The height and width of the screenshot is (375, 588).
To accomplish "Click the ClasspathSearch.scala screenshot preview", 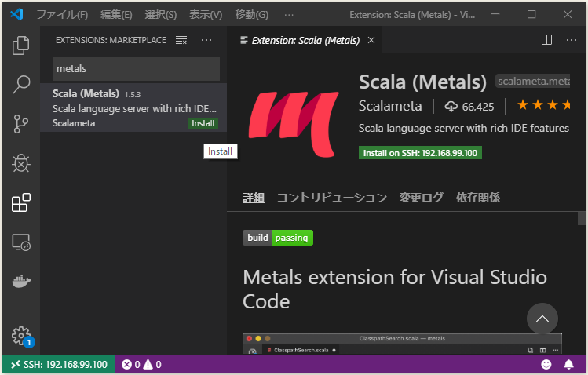I will (402, 344).
